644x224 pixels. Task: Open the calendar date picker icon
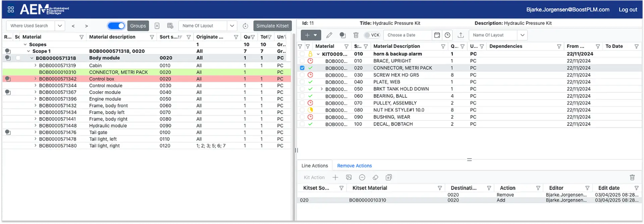point(437,35)
